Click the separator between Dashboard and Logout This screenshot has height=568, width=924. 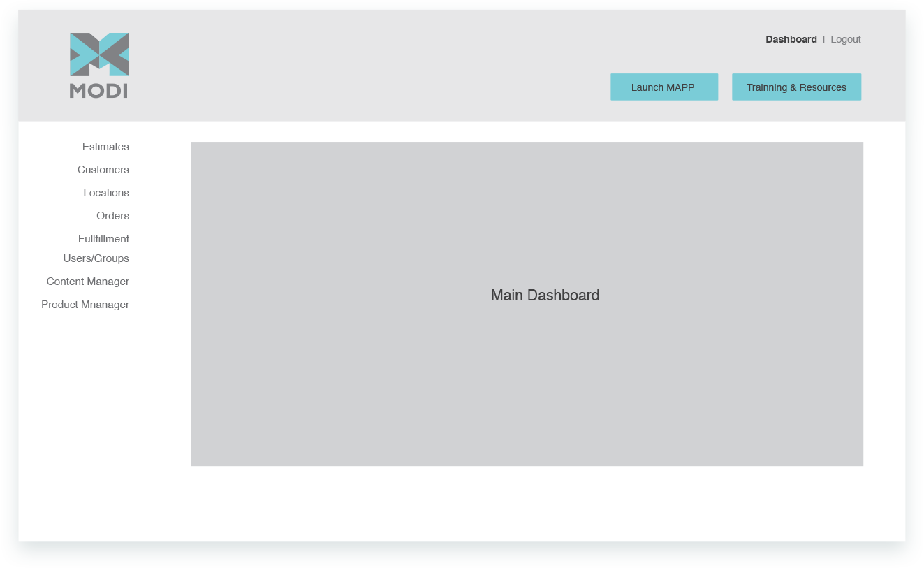(823, 39)
